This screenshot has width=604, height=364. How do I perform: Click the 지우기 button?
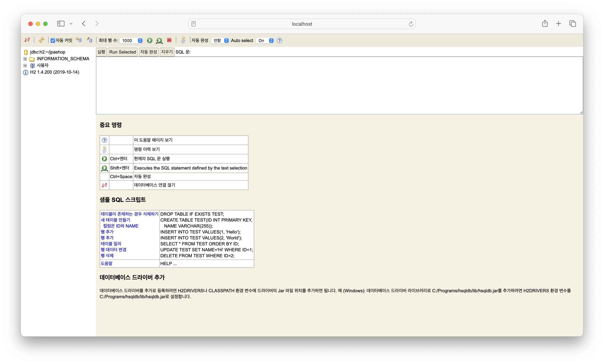(167, 52)
